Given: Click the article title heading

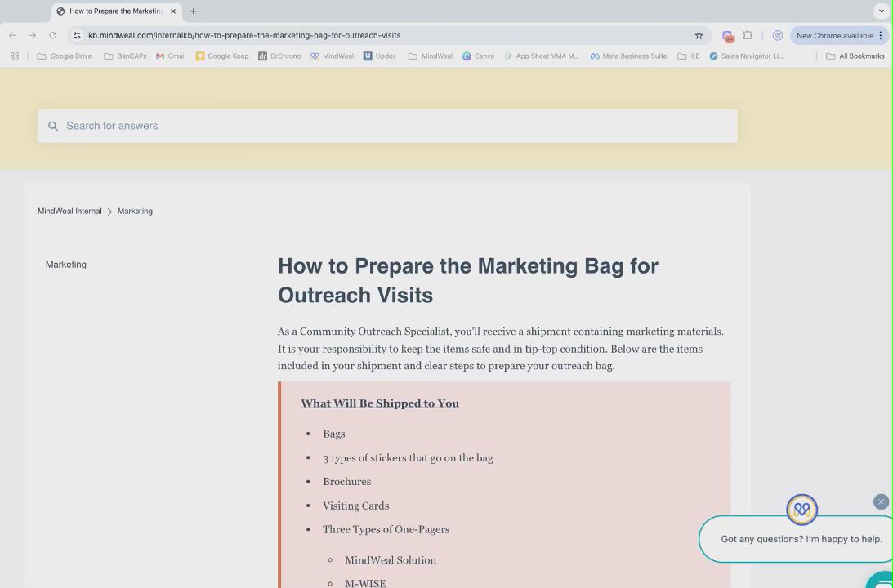Looking at the screenshot, I should [x=467, y=281].
